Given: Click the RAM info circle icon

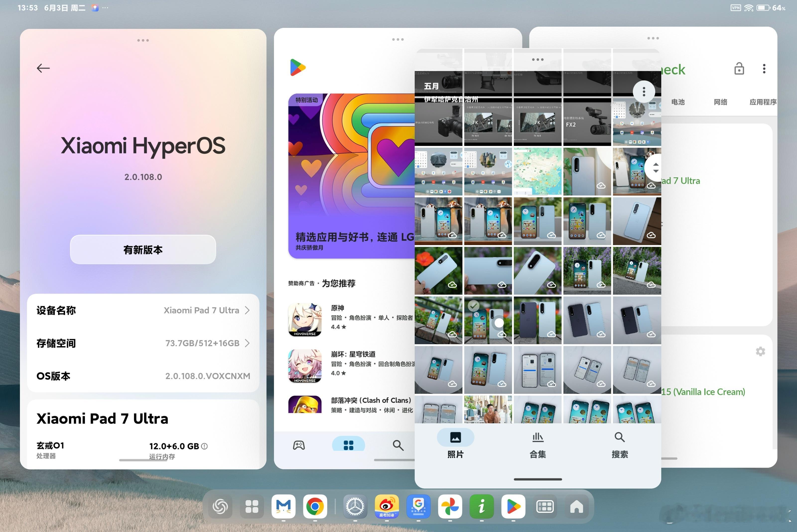Looking at the screenshot, I should [204, 446].
